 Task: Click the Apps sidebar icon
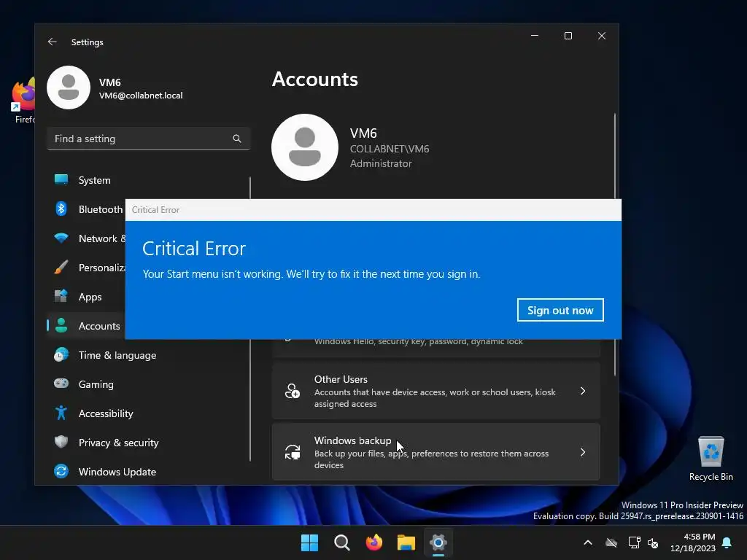[61, 296]
